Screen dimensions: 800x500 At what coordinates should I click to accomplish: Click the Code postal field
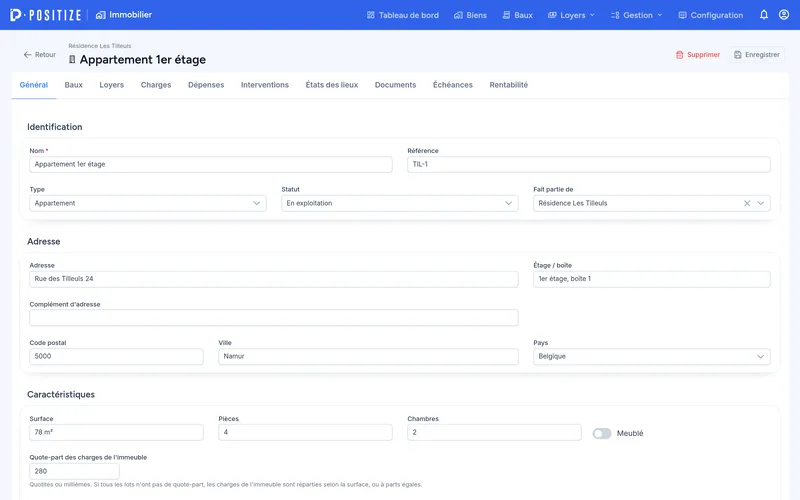[x=116, y=356]
